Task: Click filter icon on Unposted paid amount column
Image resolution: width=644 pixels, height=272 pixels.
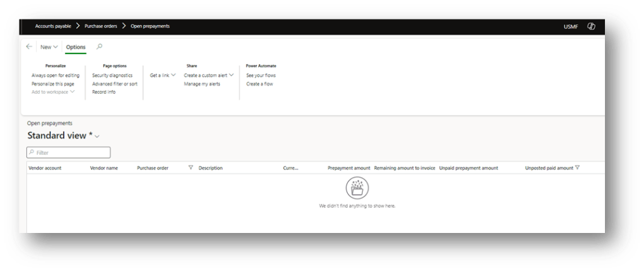Action: pos(577,168)
